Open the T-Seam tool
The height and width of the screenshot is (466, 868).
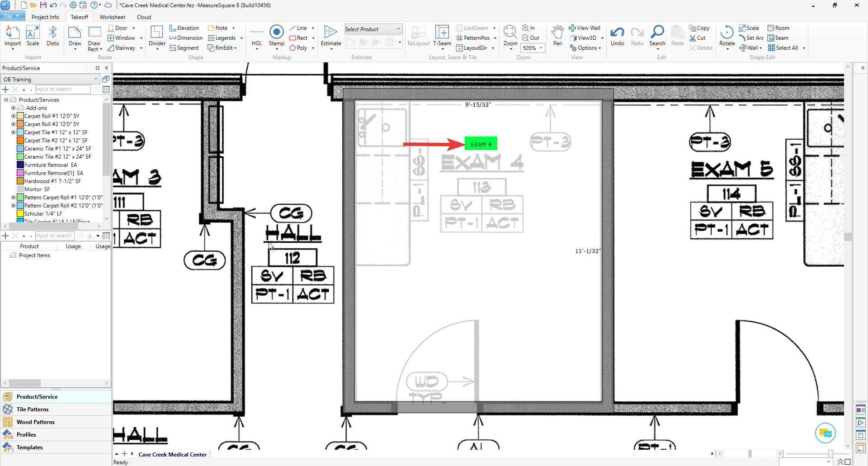(x=442, y=37)
